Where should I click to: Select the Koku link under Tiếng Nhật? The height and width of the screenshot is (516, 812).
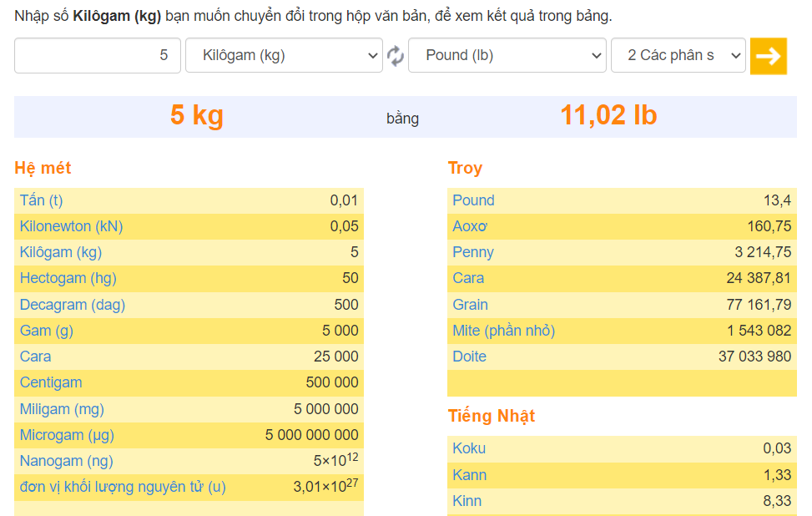pos(468,448)
